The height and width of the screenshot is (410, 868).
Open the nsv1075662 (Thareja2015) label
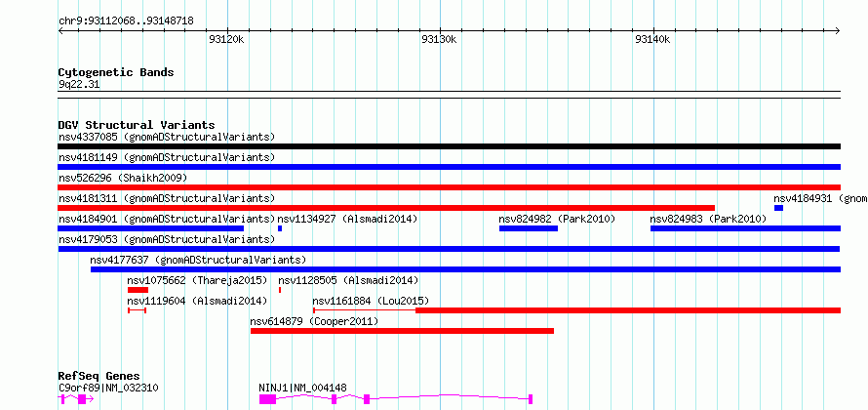(198, 280)
